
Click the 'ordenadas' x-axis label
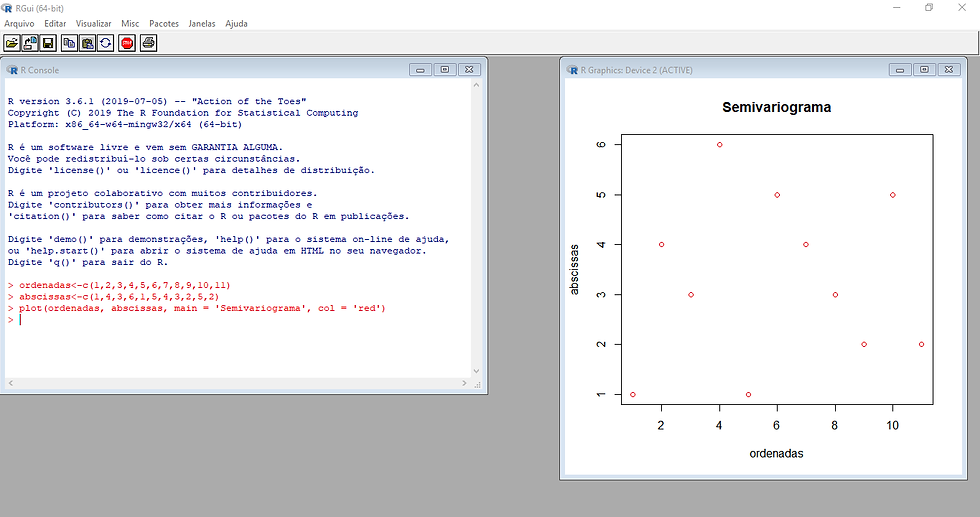pyautogui.click(x=776, y=454)
